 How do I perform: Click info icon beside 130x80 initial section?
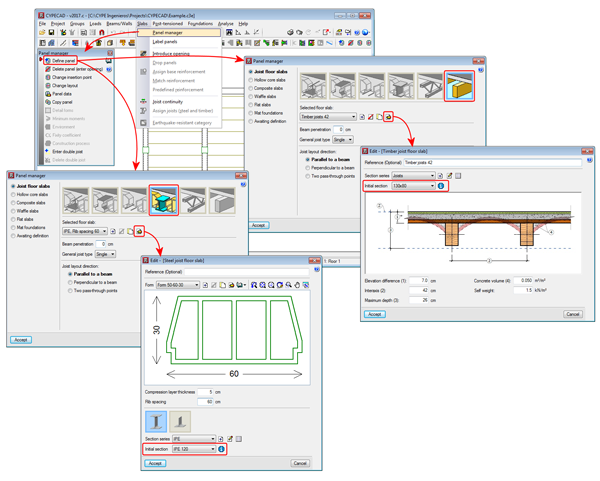tap(441, 186)
